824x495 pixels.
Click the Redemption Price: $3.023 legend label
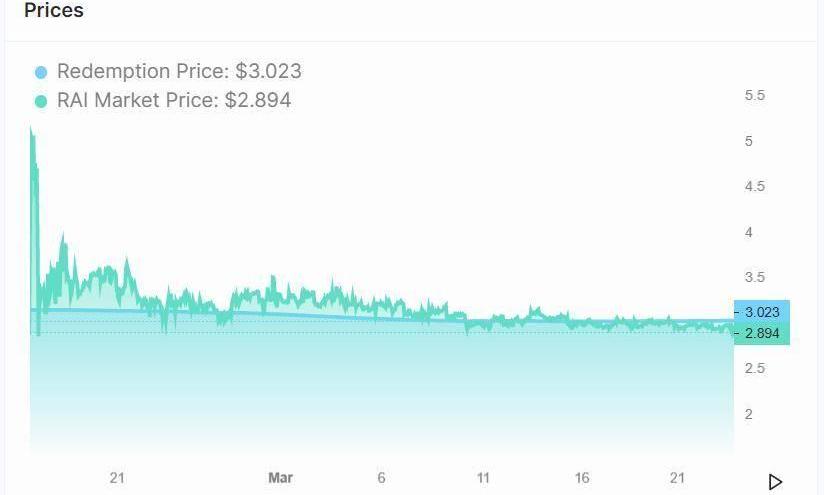coord(179,71)
